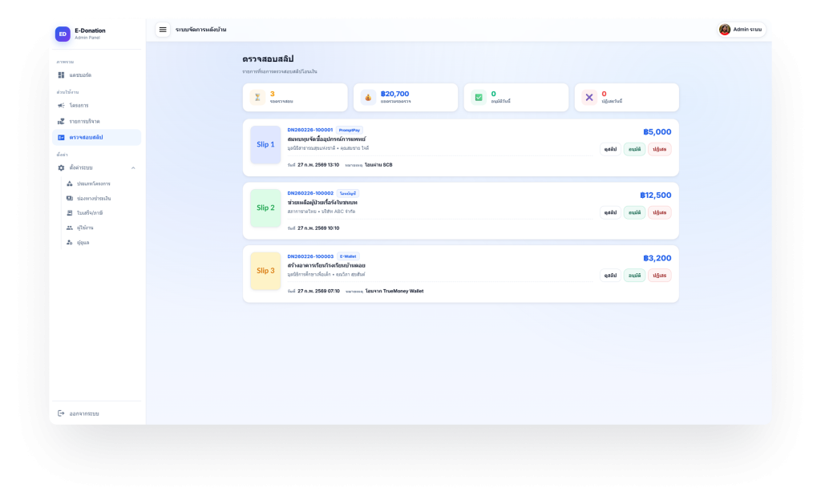Screen dimensions: 821x504
Task: Approve donation DN260226-100001 with อนุมัติ
Action: click(x=634, y=149)
